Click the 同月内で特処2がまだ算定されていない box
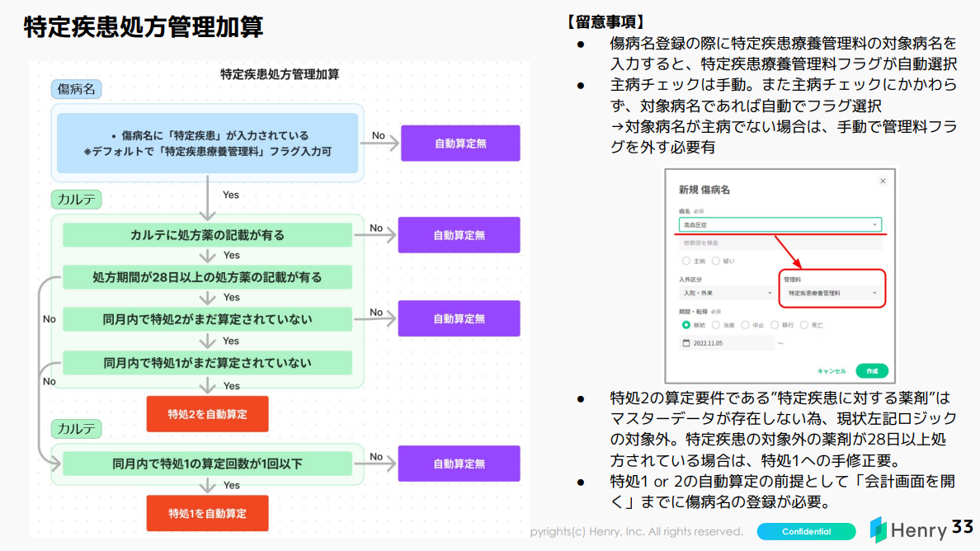 point(208,319)
